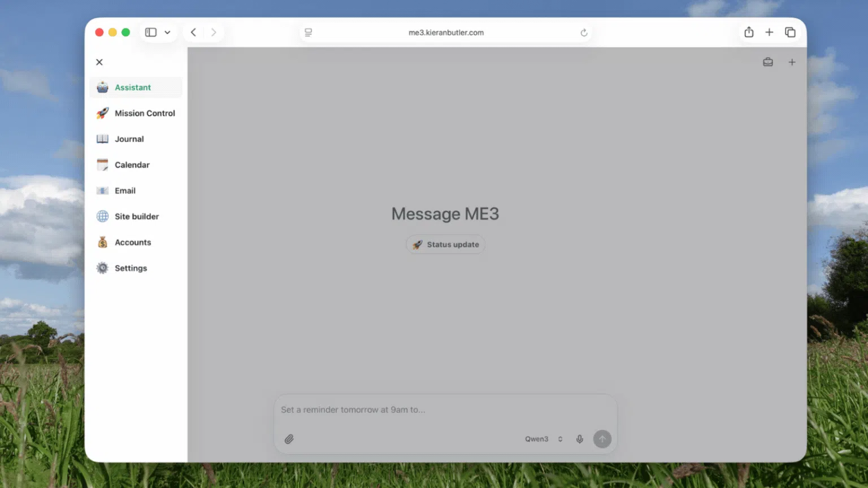Open the page reader icon in address bar
The height and width of the screenshot is (488, 868).
pyautogui.click(x=309, y=33)
